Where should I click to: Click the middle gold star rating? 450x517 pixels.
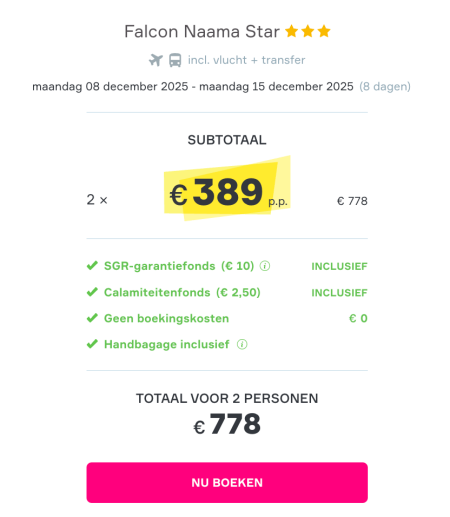click(x=308, y=31)
